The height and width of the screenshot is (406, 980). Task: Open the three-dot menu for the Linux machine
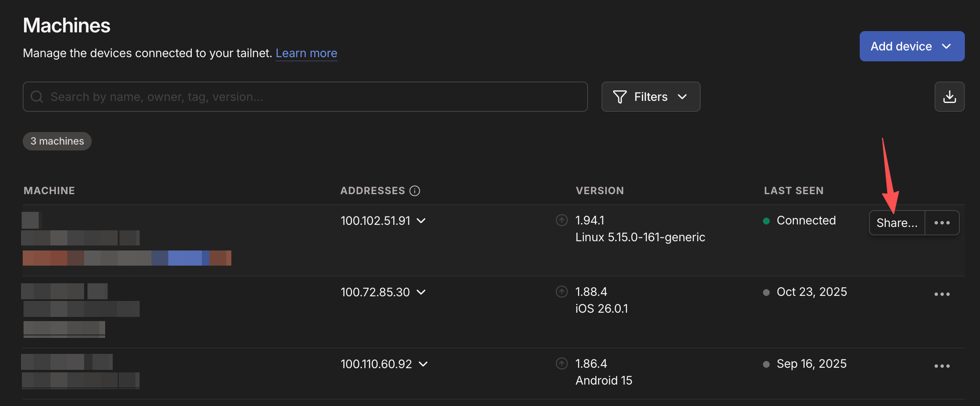(942, 223)
